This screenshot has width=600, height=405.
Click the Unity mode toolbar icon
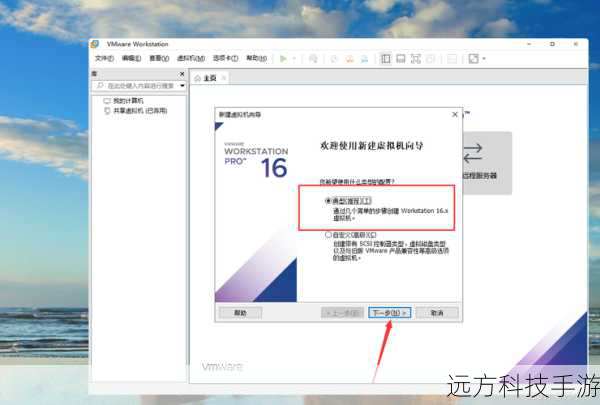pos(430,59)
